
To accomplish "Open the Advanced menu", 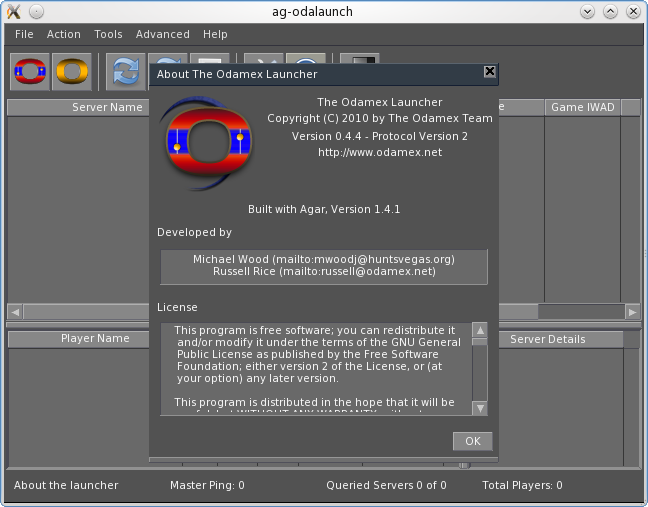I will coord(162,34).
